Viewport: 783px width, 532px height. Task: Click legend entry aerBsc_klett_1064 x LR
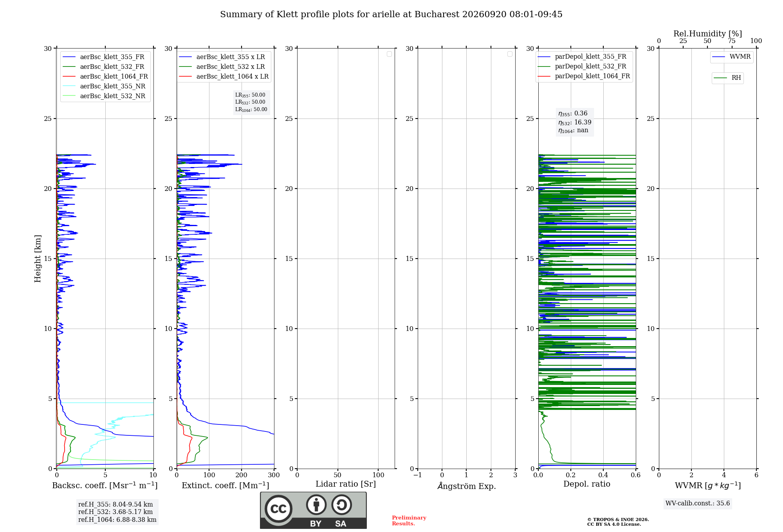click(x=224, y=77)
